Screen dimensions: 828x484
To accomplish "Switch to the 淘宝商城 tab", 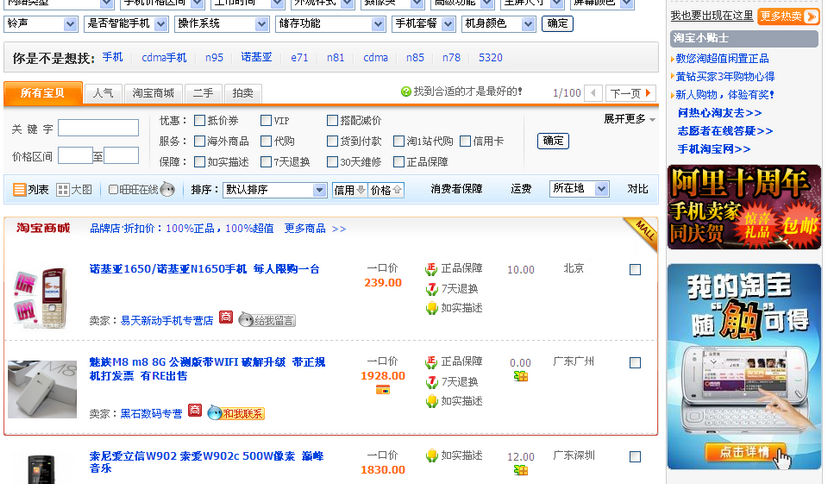I will pos(153,93).
